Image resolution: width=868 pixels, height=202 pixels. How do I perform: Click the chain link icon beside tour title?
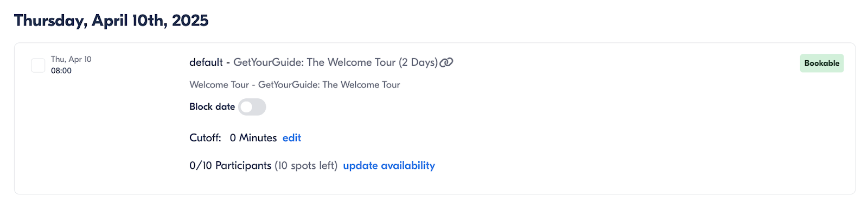[446, 62]
